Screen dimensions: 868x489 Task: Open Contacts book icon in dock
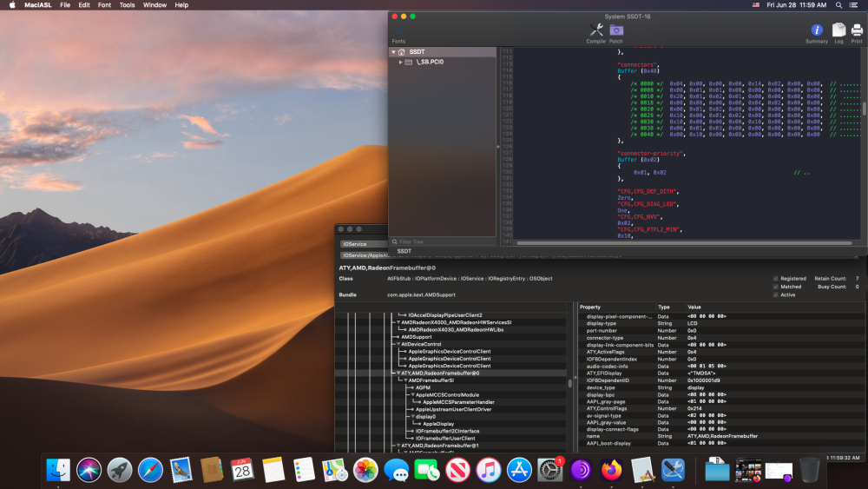click(x=212, y=470)
